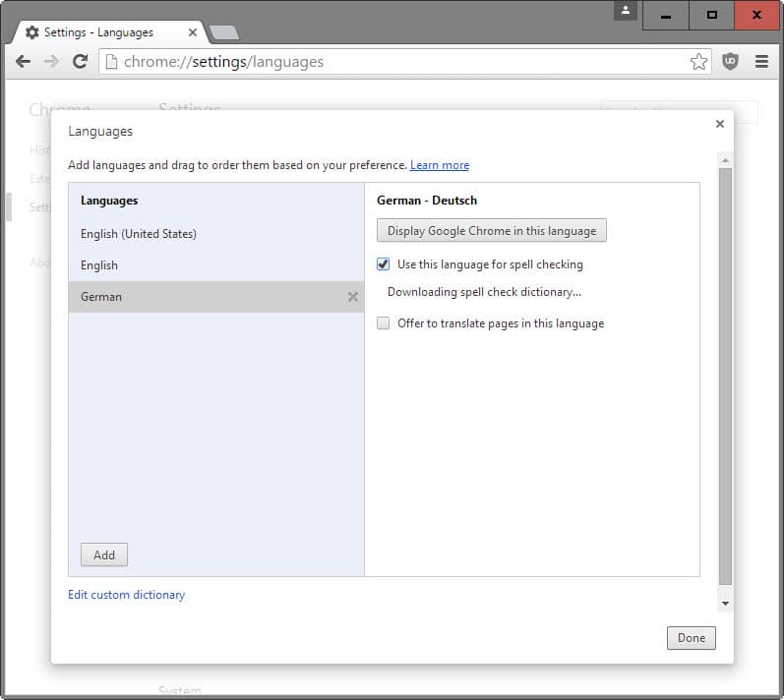Click the dialog scrollbar down arrow
The image size is (784, 700).
[x=725, y=603]
